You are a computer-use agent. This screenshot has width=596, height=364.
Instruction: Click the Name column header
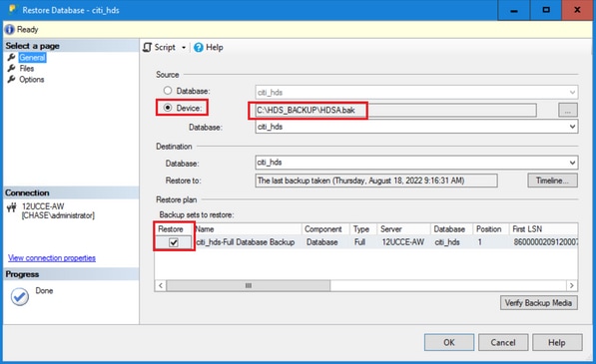248,229
